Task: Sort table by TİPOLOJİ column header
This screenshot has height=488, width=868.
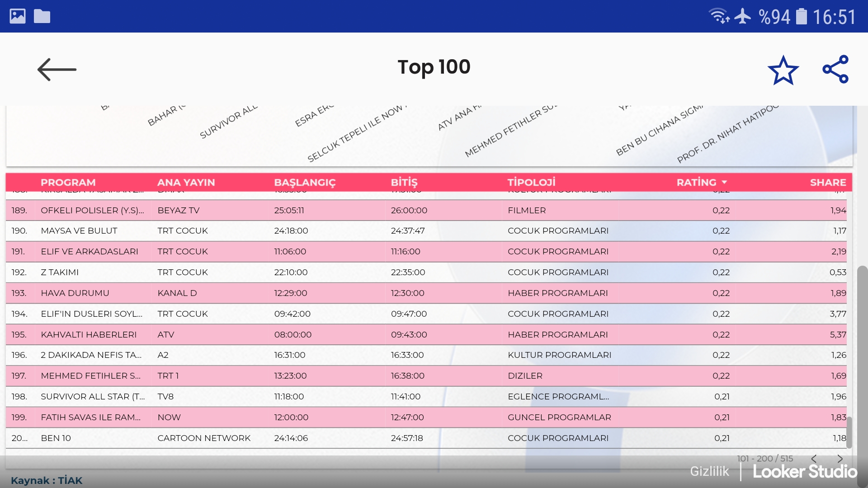Action: (532, 182)
